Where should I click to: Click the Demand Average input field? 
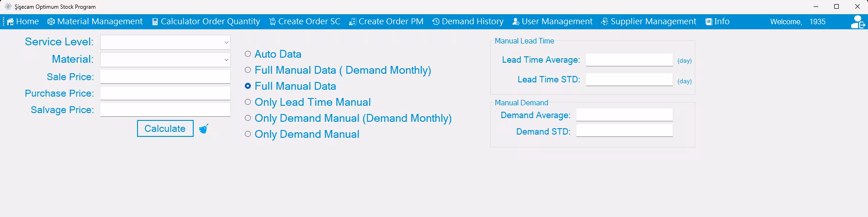click(x=625, y=115)
